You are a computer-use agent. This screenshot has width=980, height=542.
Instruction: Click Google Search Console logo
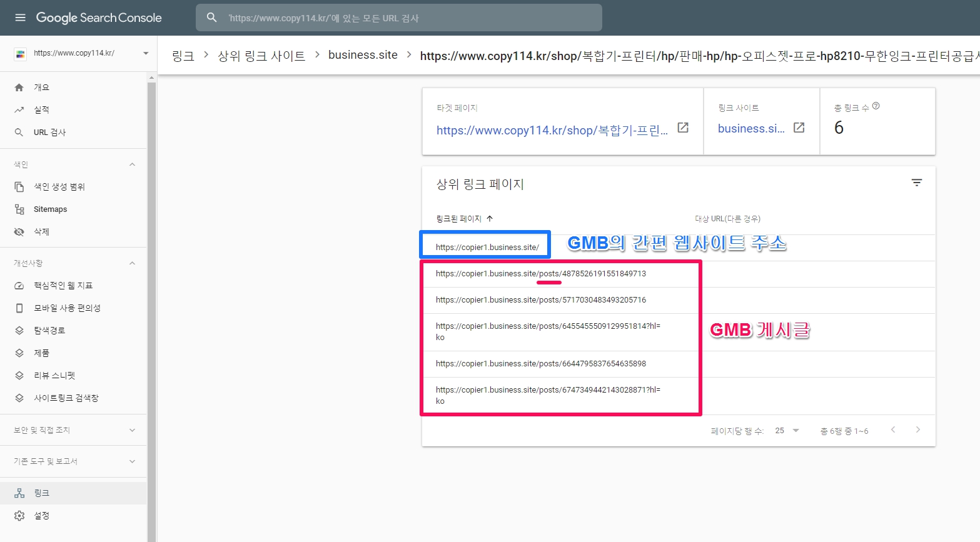click(x=99, y=18)
